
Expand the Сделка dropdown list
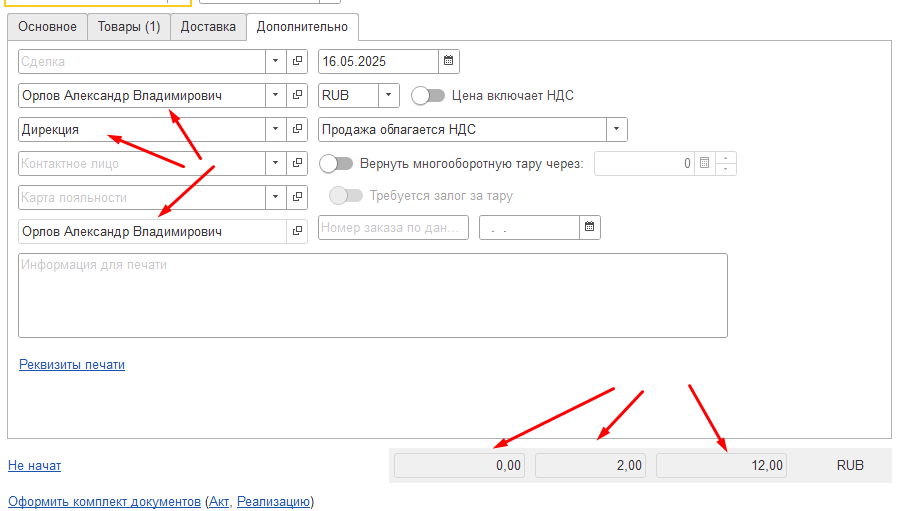pos(276,61)
